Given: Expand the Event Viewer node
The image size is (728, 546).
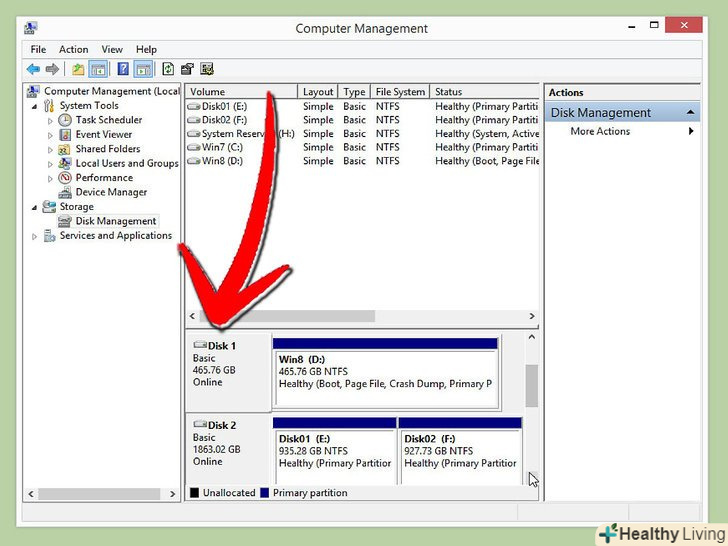Looking at the screenshot, I should coord(50,136).
